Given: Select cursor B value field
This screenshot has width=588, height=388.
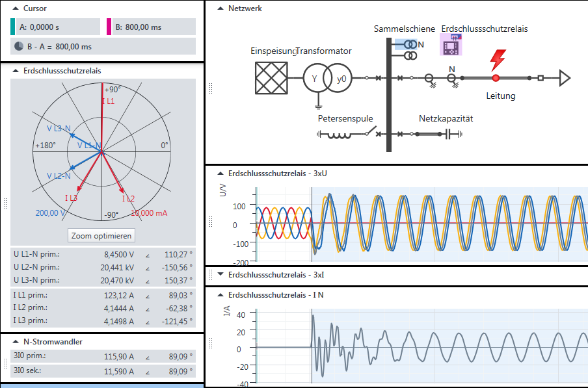Looking at the screenshot, I should (x=154, y=27).
